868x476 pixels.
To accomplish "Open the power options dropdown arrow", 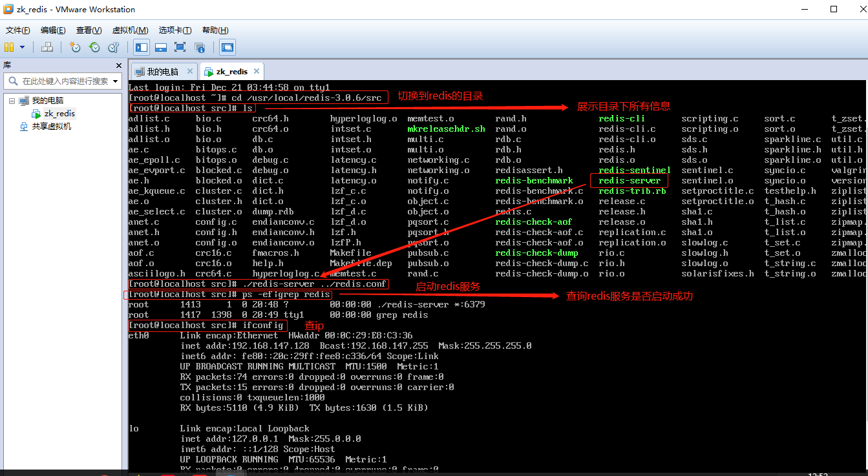I will (22, 47).
